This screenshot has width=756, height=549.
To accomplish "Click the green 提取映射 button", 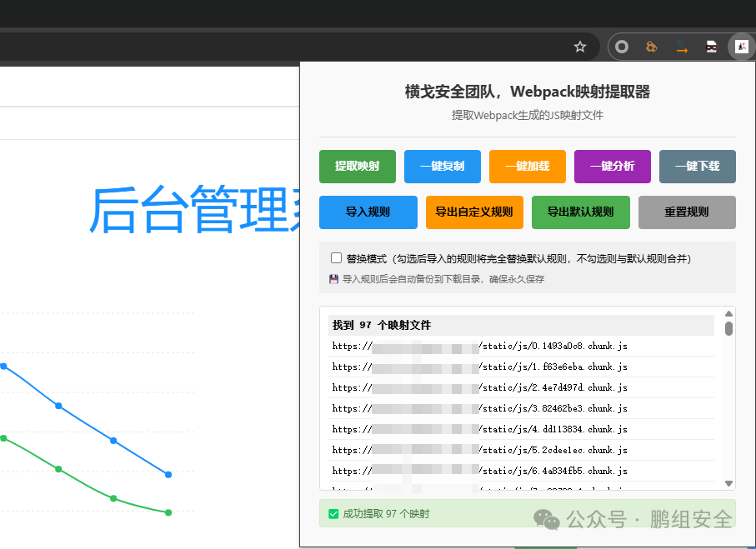I will [358, 167].
